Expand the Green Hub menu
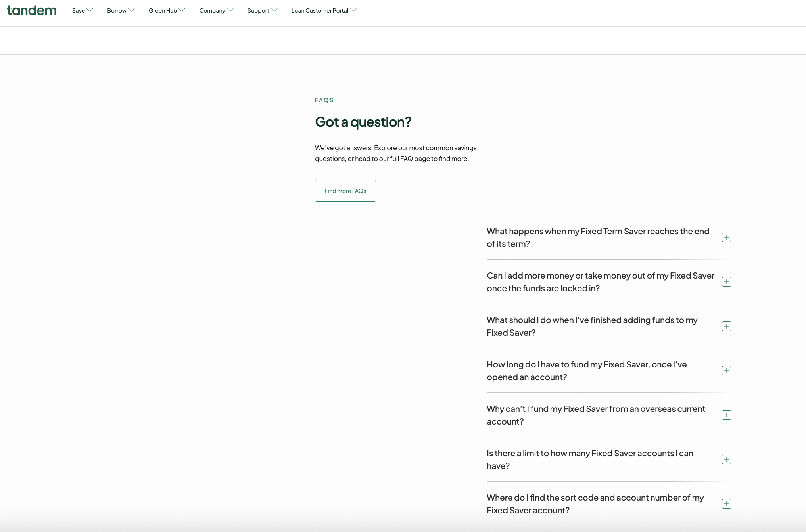Screen dimensions: 806x532 pyautogui.click(x=167, y=11)
